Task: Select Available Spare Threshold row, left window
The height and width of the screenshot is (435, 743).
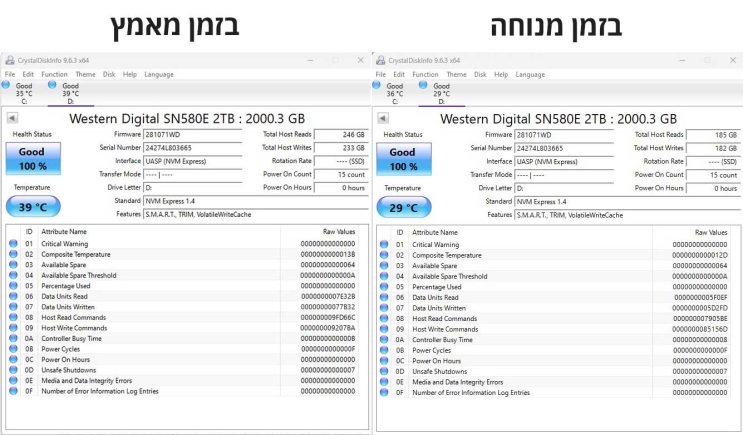Action: pos(182,275)
